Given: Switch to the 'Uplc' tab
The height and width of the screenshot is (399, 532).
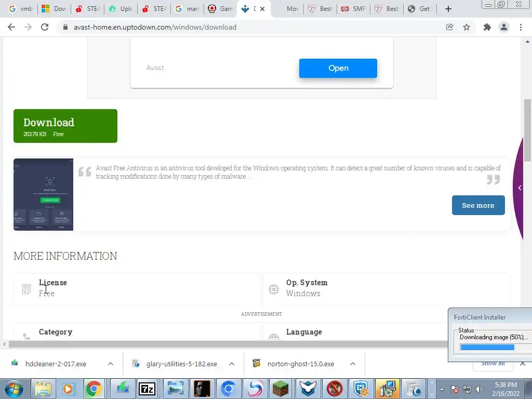Looking at the screenshot, I should tap(121, 9).
